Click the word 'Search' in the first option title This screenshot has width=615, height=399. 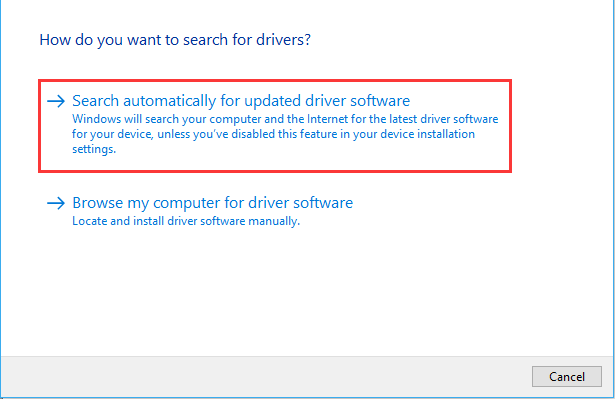(x=95, y=101)
